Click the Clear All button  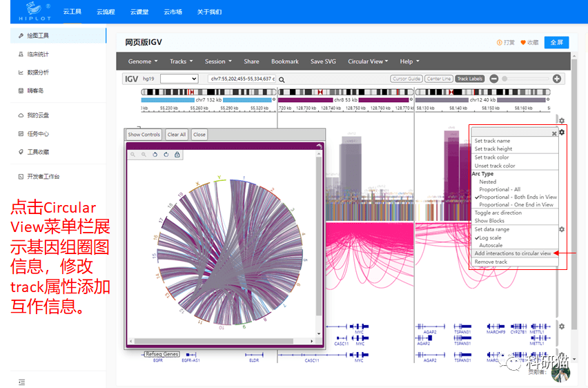click(177, 135)
